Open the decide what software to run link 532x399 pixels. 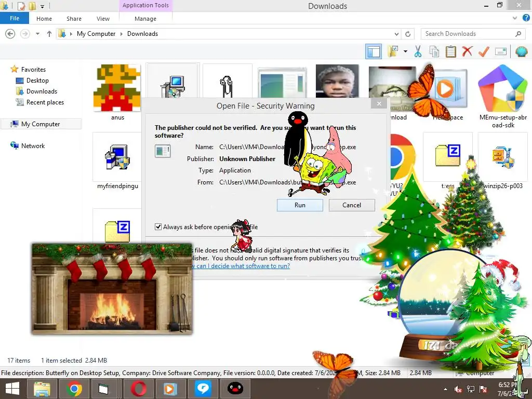click(x=241, y=265)
